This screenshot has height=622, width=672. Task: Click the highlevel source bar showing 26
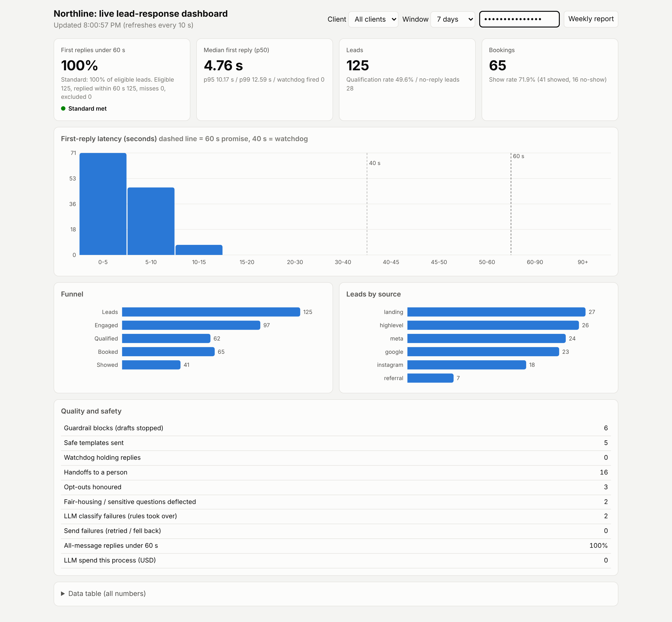[x=493, y=325]
